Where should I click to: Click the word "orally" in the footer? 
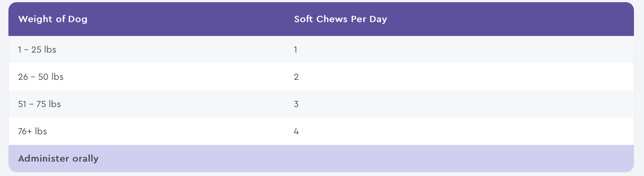coord(85,159)
